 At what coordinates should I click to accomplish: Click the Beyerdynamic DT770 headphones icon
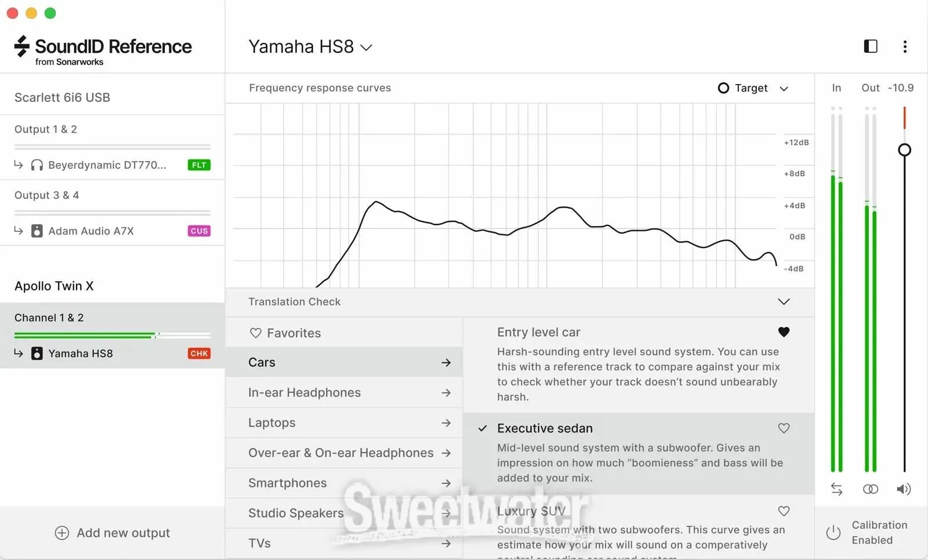(x=37, y=165)
